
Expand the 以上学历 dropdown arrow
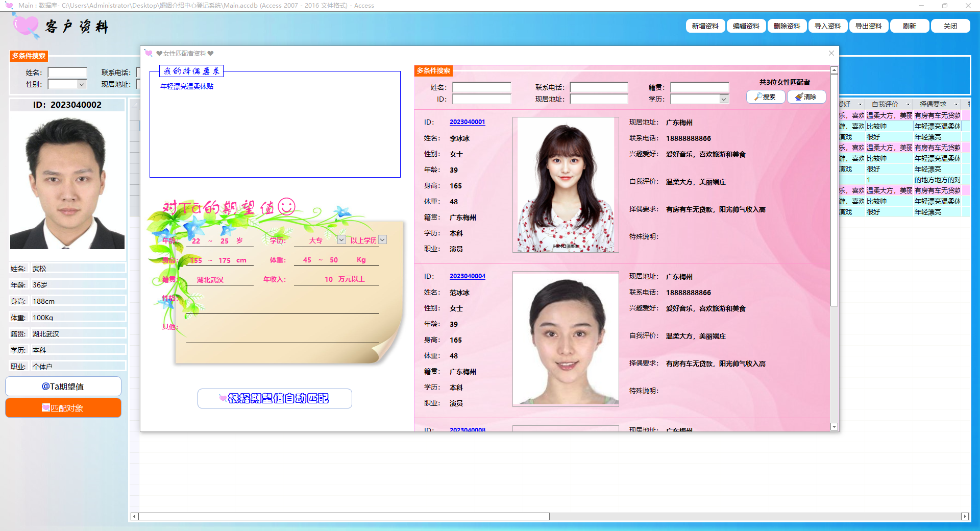pos(383,240)
